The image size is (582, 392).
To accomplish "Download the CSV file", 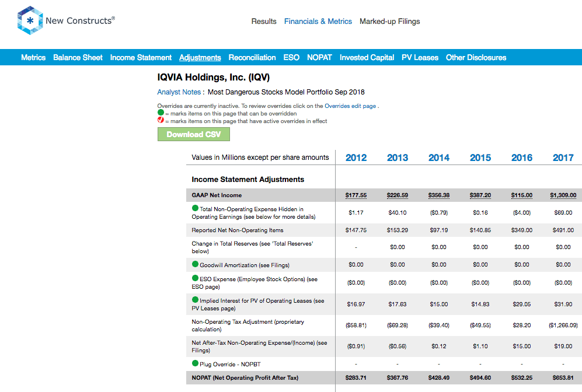I will [x=194, y=134].
